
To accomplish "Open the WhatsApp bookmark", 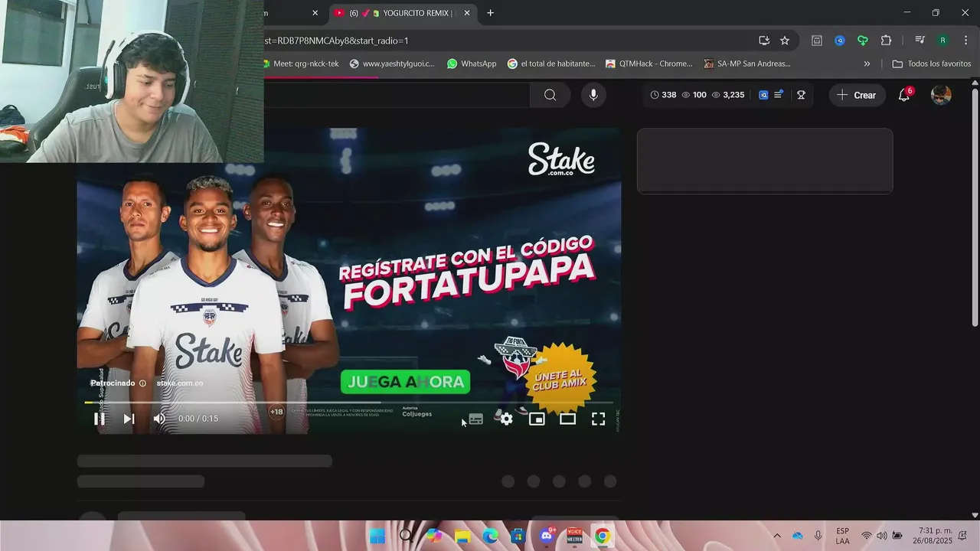I will [x=472, y=64].
